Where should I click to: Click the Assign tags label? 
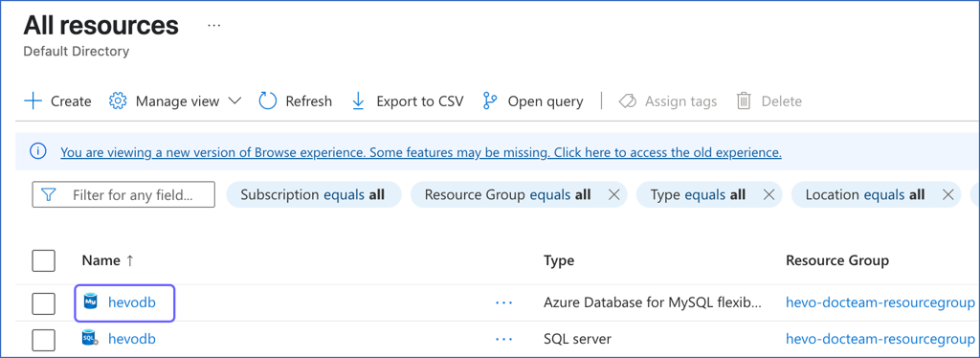(x=680, y=101)
